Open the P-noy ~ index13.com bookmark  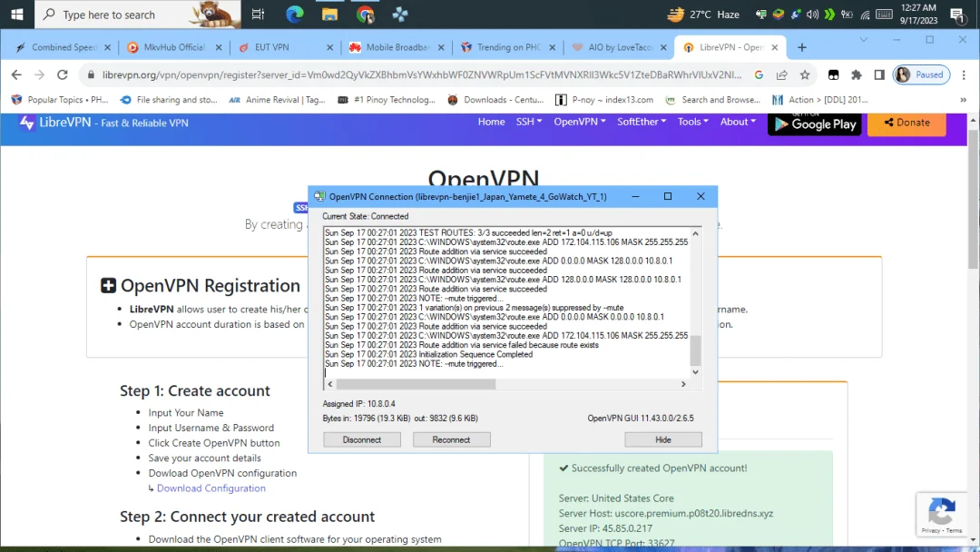605,99
